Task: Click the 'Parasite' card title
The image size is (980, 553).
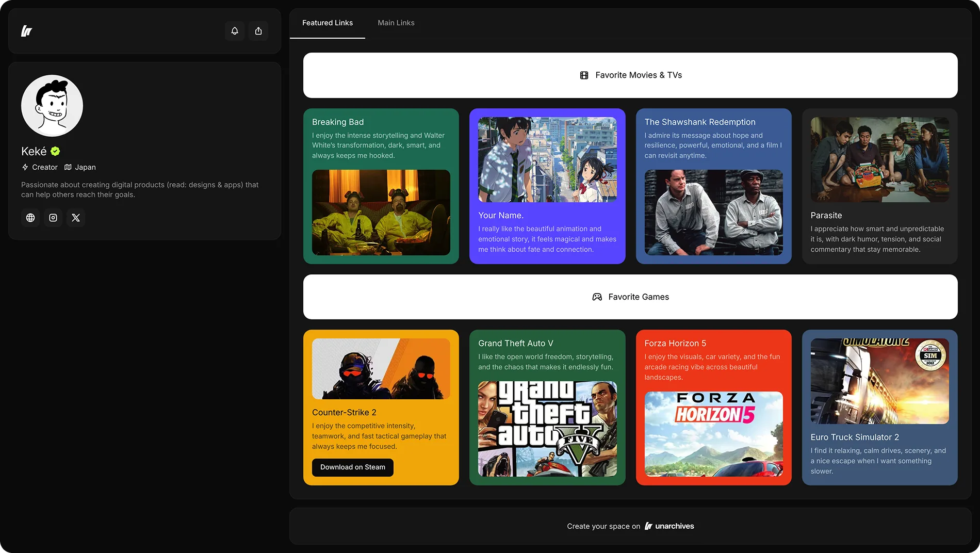Action: [826, 216]
